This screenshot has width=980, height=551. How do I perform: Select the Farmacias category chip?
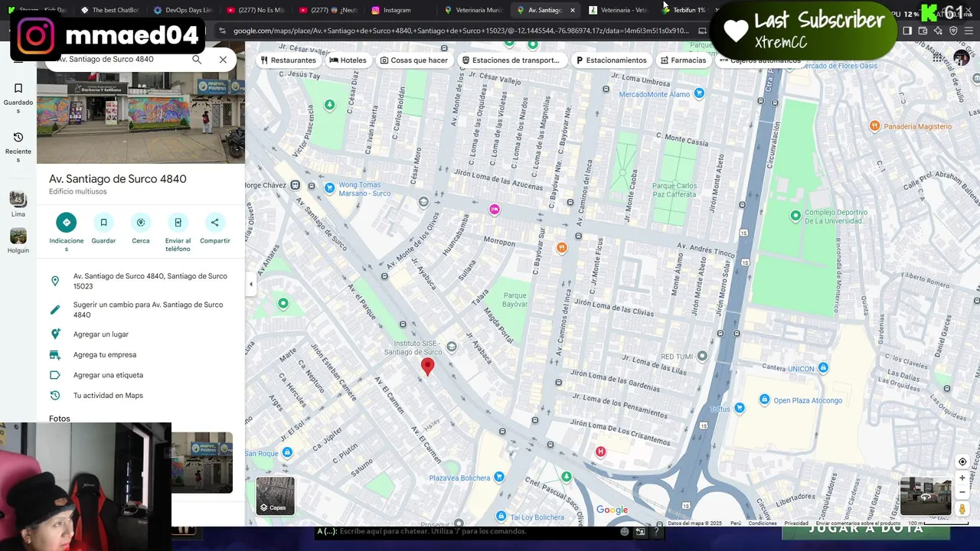coord(684,60)
